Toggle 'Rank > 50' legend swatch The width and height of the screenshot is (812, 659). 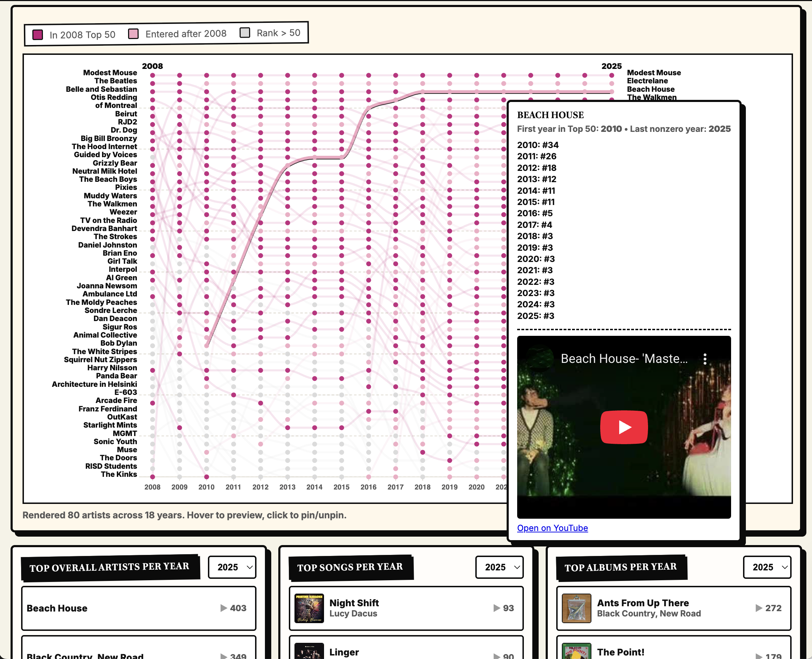[x=245, y=33]
